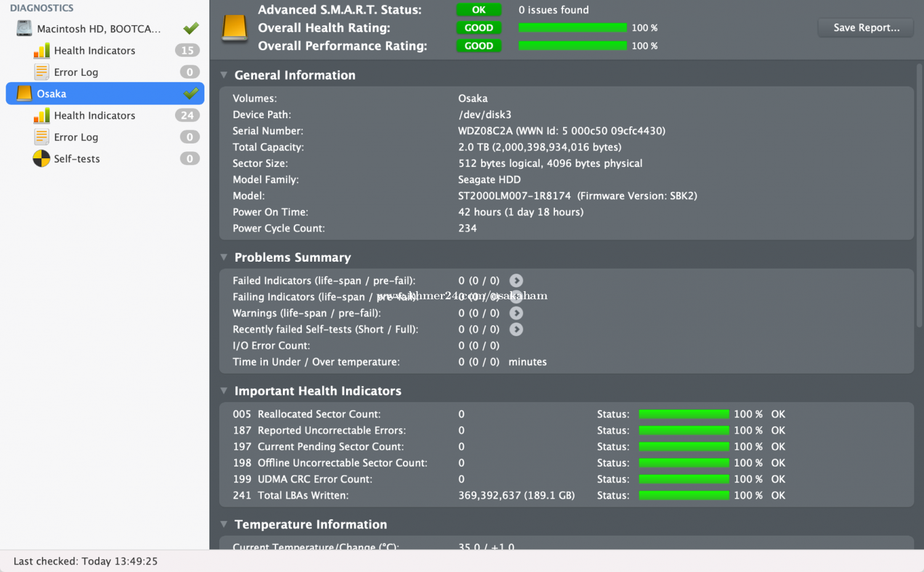The image size is (924, 572).
Task: Click the Reallocated Sector Count status bar
Action: point(684,414)
